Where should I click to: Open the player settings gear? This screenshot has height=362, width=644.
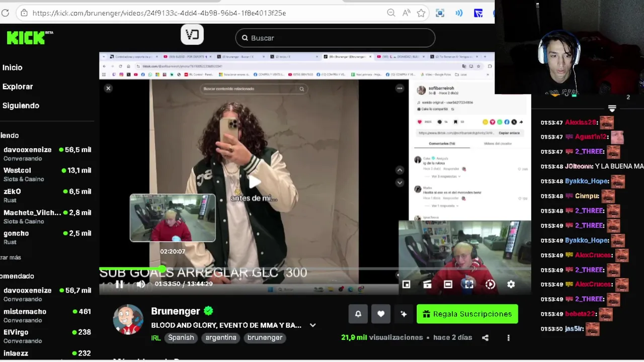pos(511,285)
